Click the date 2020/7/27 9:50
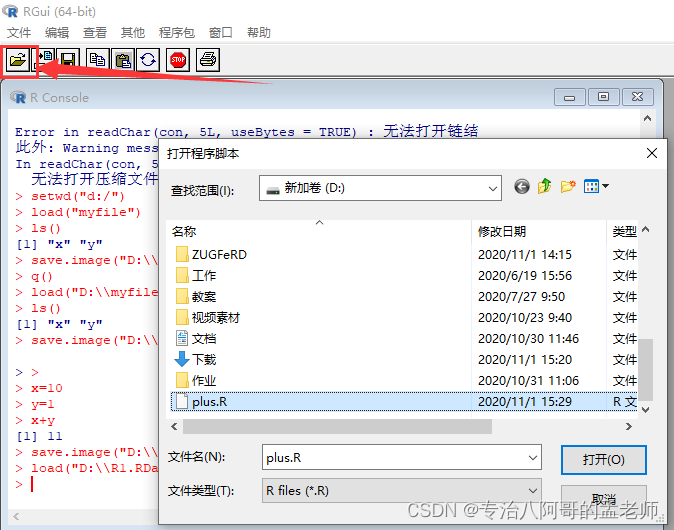The width and height of the screenshot is (674, 530). (x=521, y=297)
